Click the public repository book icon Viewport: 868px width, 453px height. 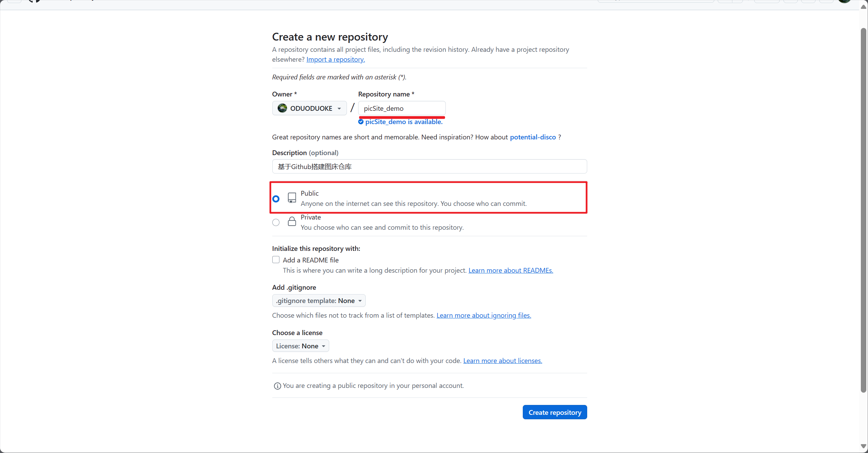[x=292, y=198]
